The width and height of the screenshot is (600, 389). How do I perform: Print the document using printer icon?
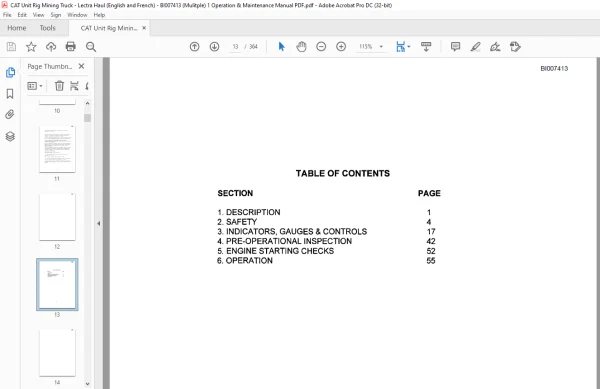point(71,47)
